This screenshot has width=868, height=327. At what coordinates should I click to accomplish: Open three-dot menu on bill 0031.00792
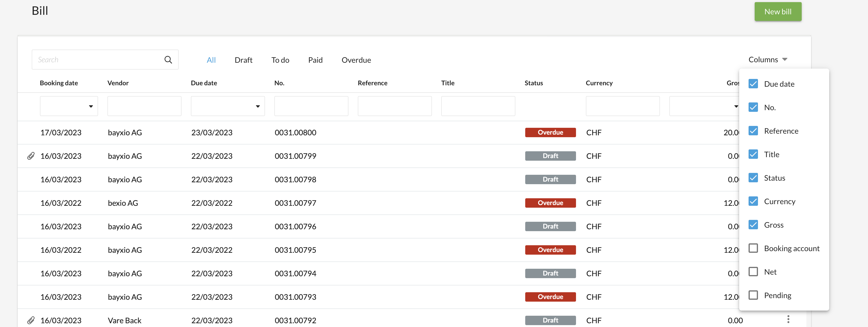788,319
